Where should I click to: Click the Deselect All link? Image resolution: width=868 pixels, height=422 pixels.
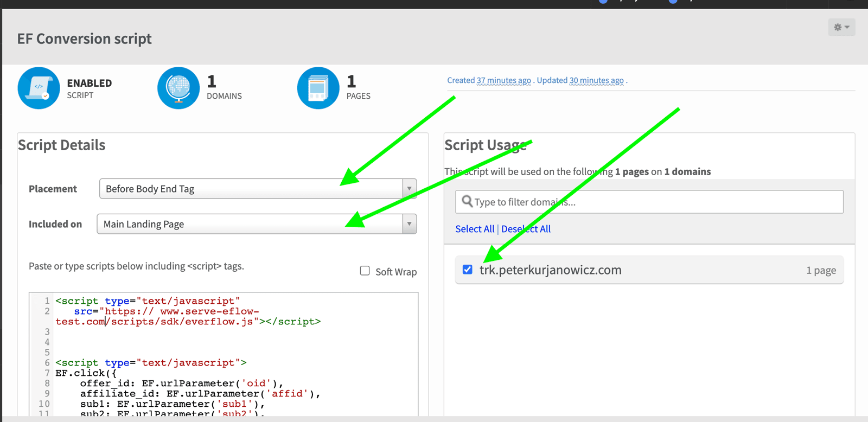click(526, 229)
